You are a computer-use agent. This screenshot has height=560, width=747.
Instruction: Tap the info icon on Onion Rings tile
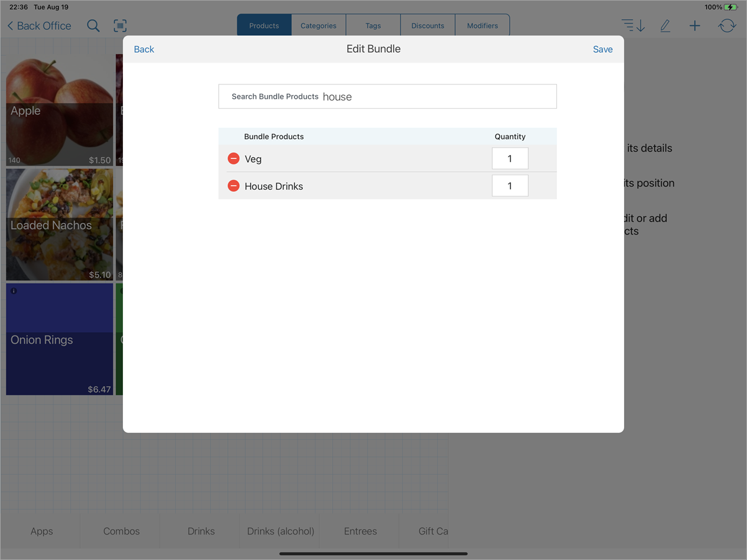[14, 291]
